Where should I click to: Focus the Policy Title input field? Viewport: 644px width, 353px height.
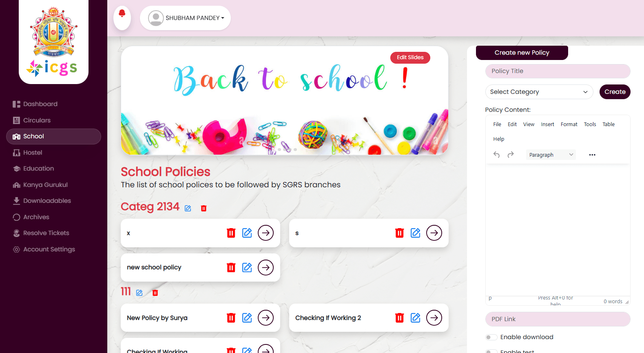(x=558, y=71)
